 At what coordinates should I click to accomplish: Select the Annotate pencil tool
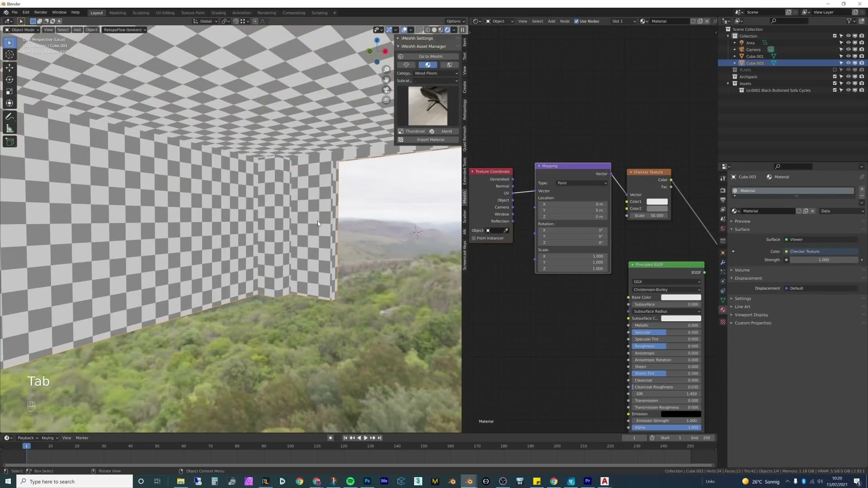click(9, 117)
